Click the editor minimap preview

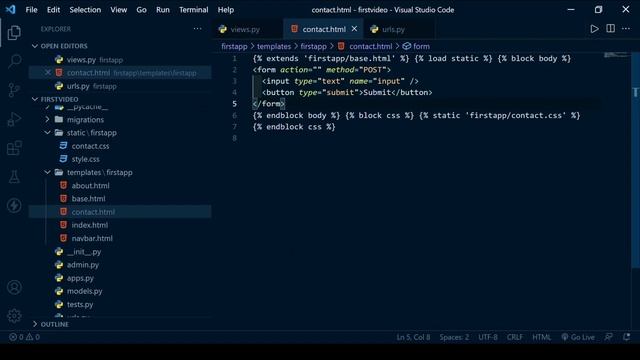tap(616, 55)
